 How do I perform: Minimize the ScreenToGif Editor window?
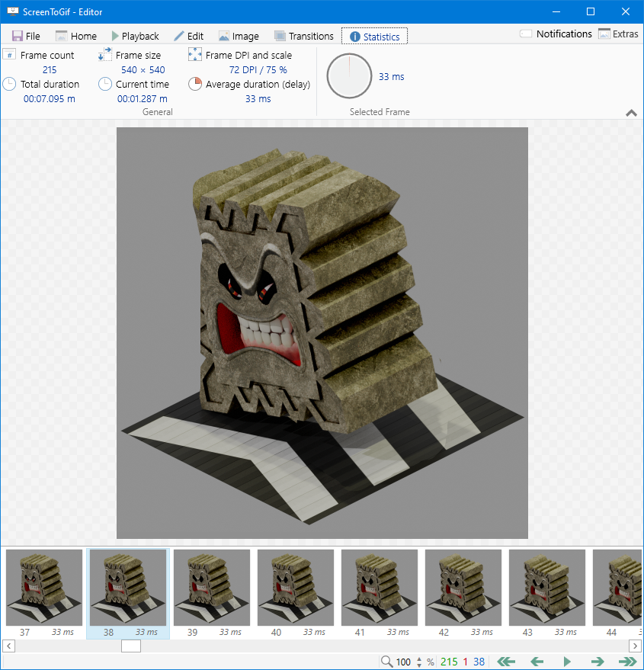click(556, 11)
